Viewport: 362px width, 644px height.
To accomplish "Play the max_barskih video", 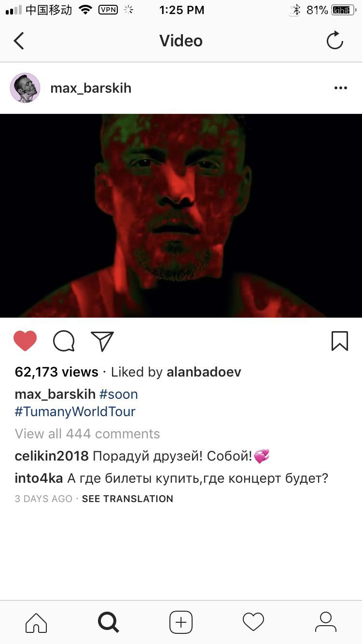I will [x=181, y=216].
